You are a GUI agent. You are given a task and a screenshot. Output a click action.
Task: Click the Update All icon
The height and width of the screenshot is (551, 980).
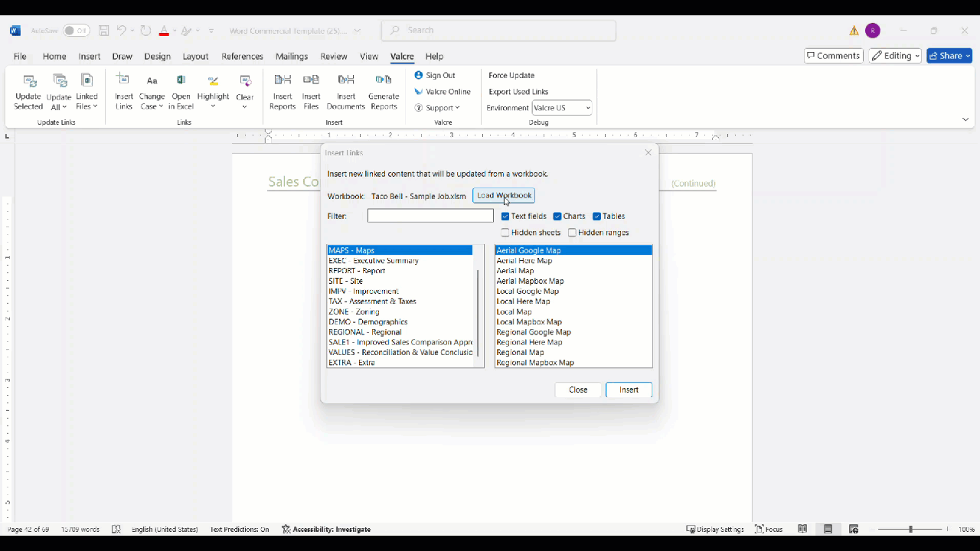pos(59,81)
